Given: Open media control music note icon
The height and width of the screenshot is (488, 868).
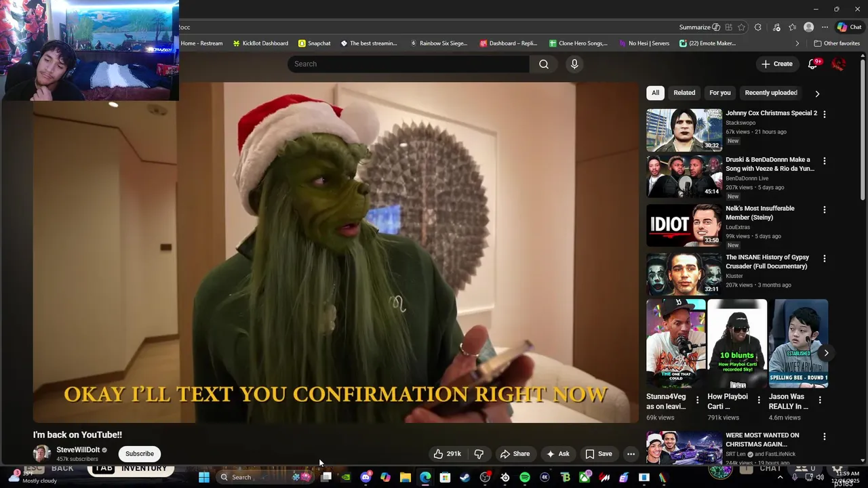Looking at the screenshot, I should 776,27.
